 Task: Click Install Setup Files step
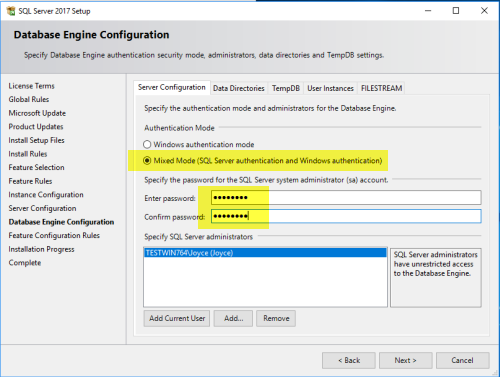click(36, 140)
